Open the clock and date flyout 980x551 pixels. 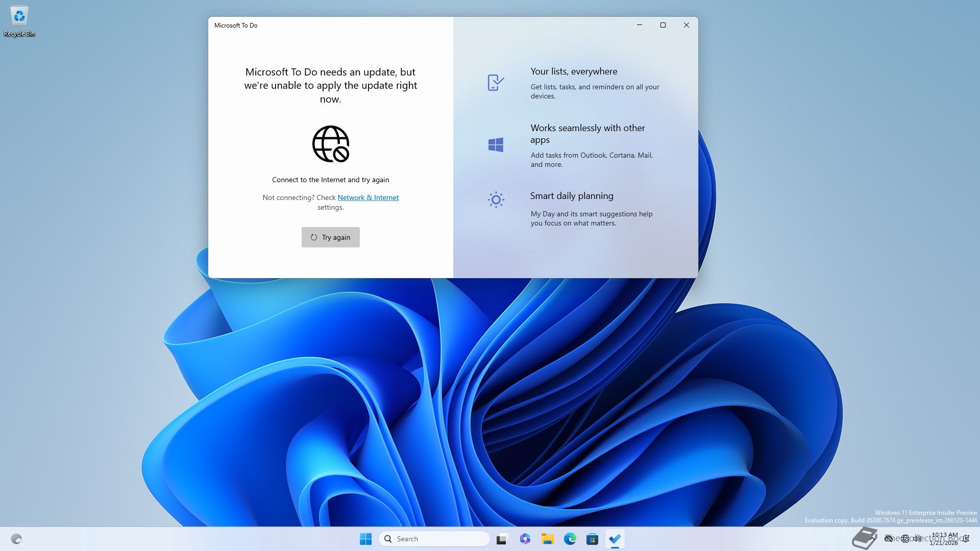click(944, 539)
